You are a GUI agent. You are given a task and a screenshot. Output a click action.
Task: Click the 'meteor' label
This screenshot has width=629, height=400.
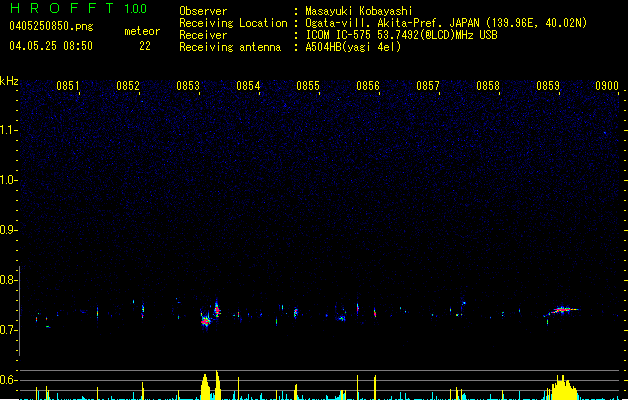142,31
